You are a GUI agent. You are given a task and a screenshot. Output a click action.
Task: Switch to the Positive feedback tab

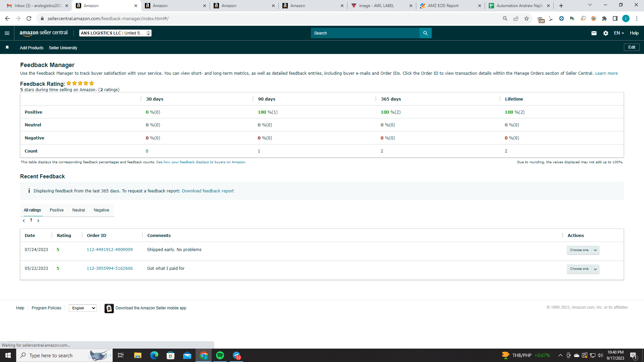pyautogui.click(x=57, y=210)
